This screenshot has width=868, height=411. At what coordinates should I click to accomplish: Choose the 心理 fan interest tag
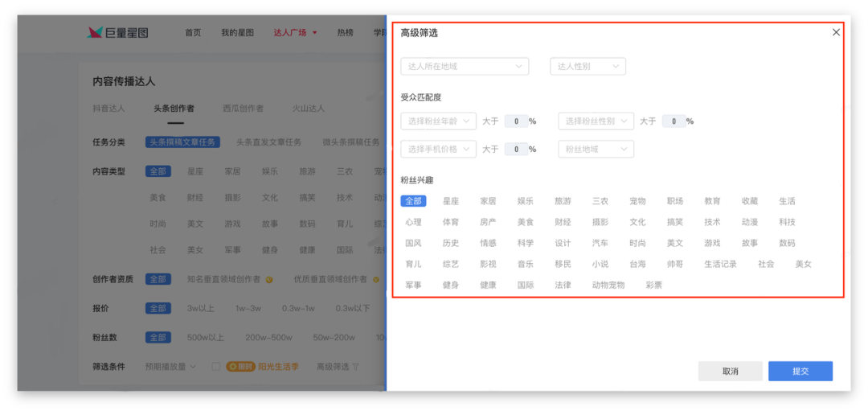414,222
